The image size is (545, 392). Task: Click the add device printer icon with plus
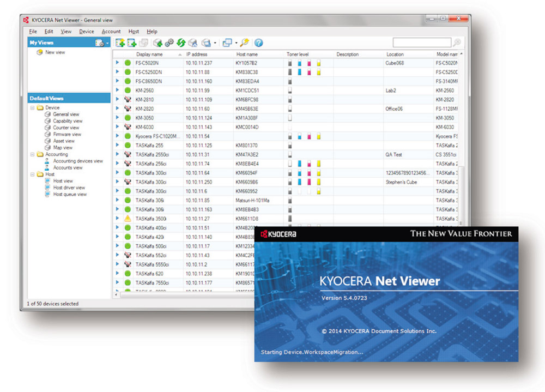[x=132, y=43]
